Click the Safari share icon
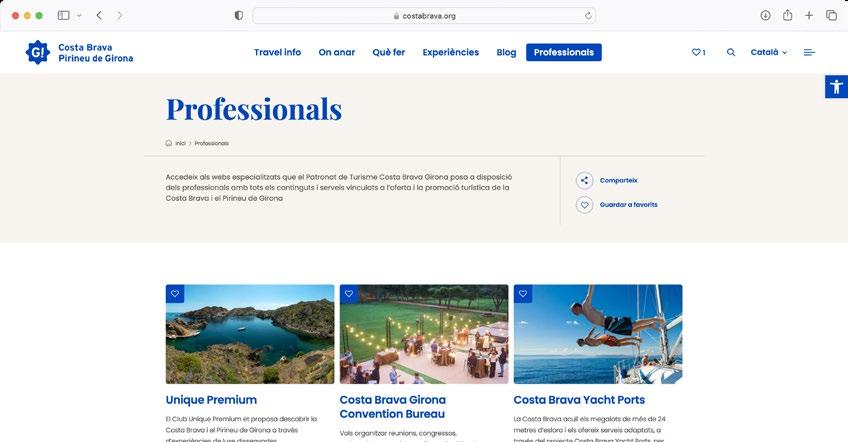The width and height of the screenshot is (848, 442). [787, 15]
